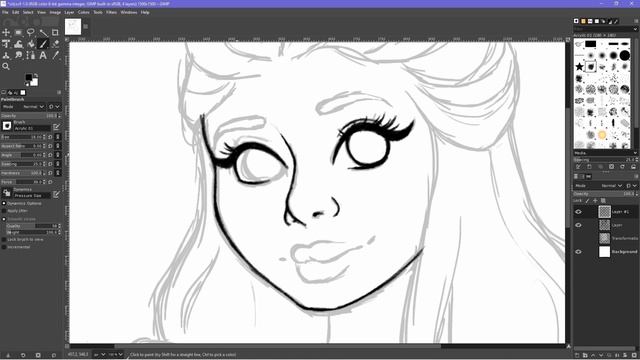Toggle visibility of Layer #1
Image resolution: width=640 pixels, height=360 pixels.
pos(578,211)
